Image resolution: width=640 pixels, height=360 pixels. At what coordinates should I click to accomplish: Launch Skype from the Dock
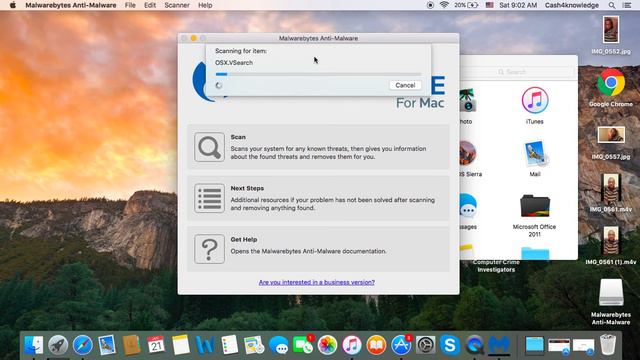coord(450,345)
